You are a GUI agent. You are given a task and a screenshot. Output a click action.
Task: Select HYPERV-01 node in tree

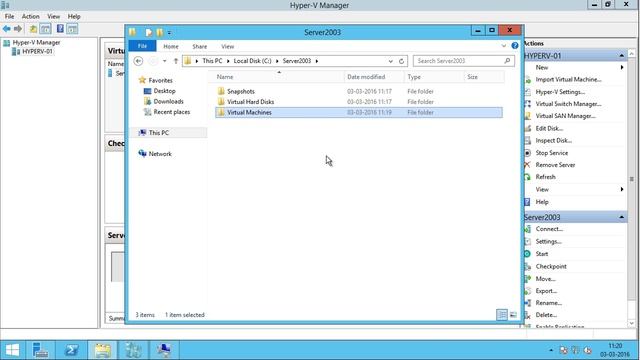pos(37,51)
